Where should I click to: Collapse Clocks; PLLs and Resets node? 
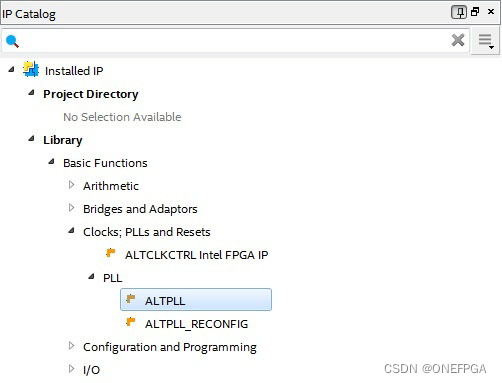[x=71, y=230]
